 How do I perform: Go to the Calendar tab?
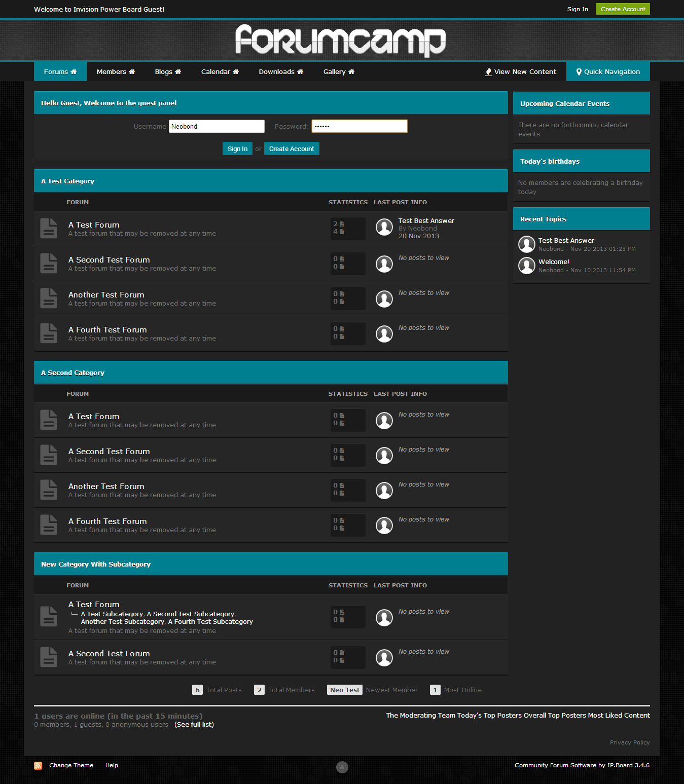coord(220,72)
